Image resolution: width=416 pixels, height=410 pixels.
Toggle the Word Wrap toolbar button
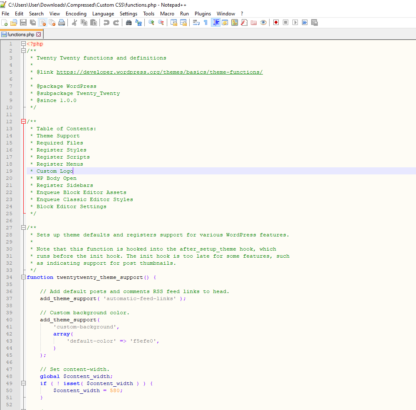tap(196, 23)
